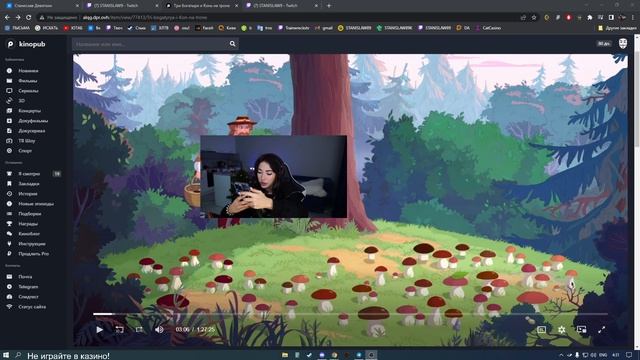The height and width of the screenshot is (360, 640).
Task: Open subtitles menu in player
Action: click(x=542, y=329)
